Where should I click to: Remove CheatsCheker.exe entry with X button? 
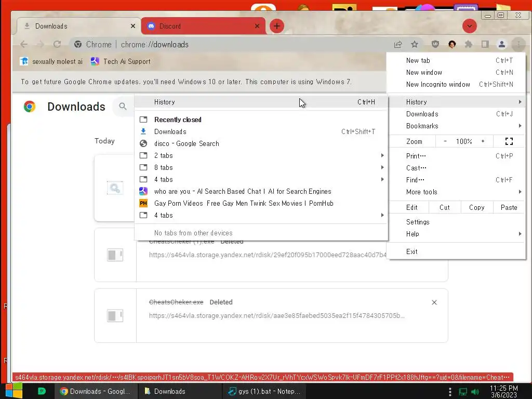point(434,302)
